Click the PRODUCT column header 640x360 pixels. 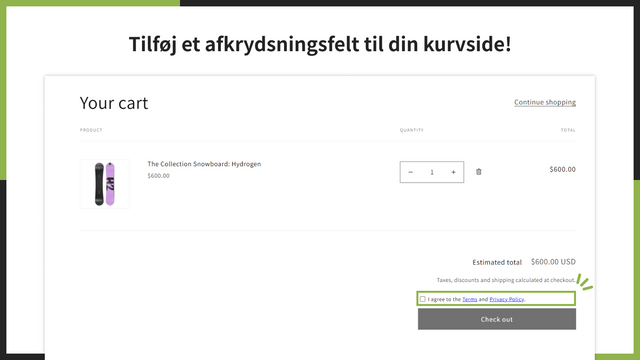click(x=91, y=130)
